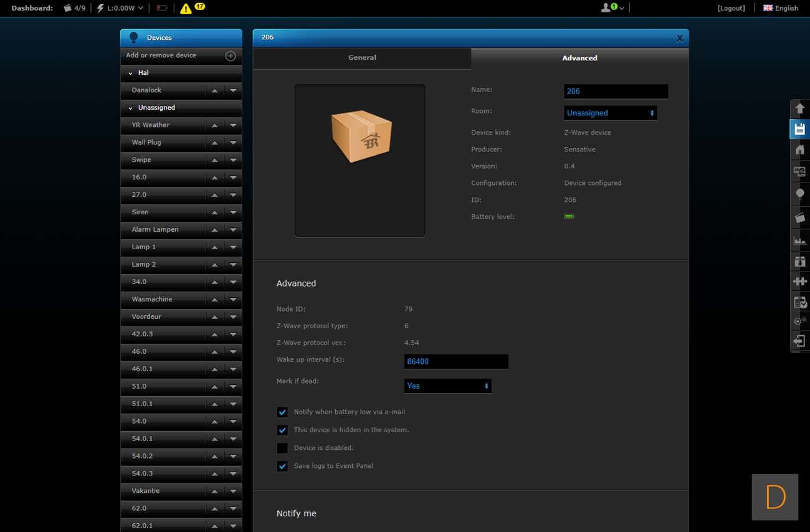Toggle 'Notify when battery low via e-mail'
The width and height of the screenshot is (810, 532).
[x=282, y=412]
